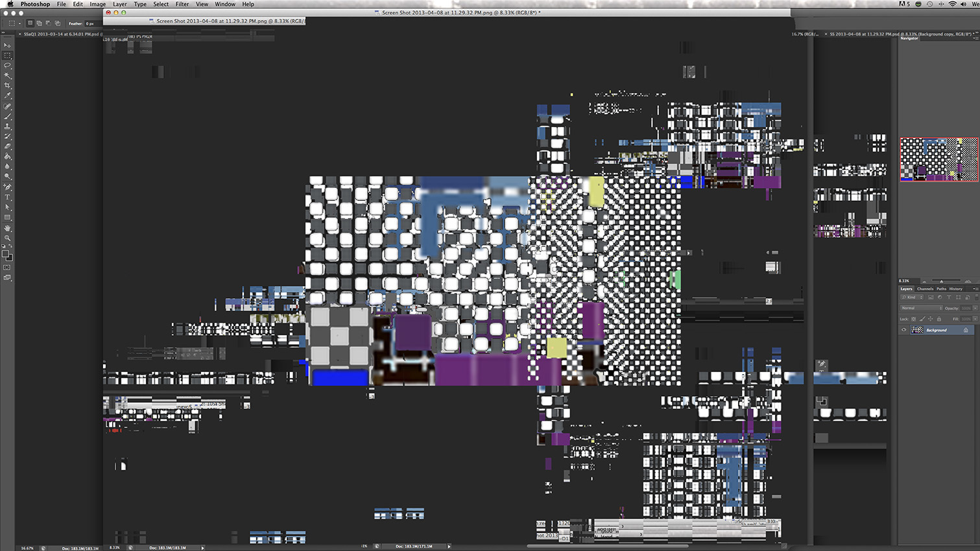Expand the Opacity slider dropdown arrow
Screen dimensions: 980x551
(x=975, y=308)
